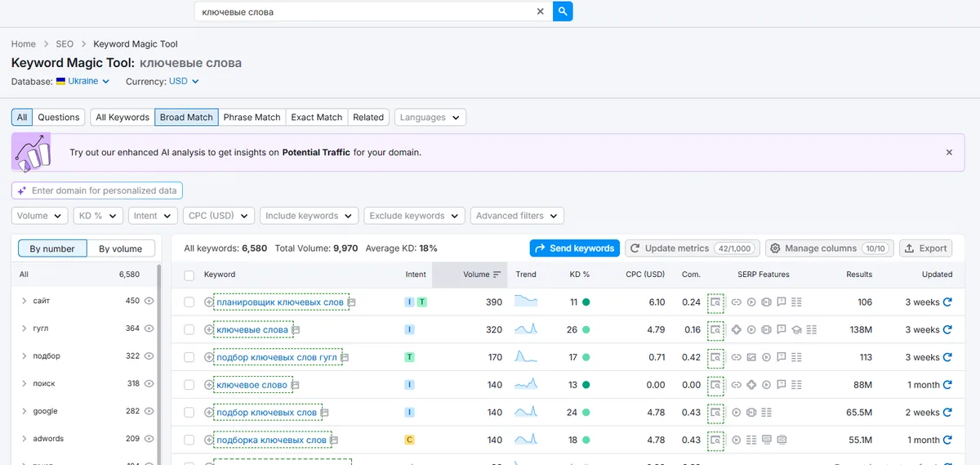Click sparkle icon in domain input

(x=21, y=190)
